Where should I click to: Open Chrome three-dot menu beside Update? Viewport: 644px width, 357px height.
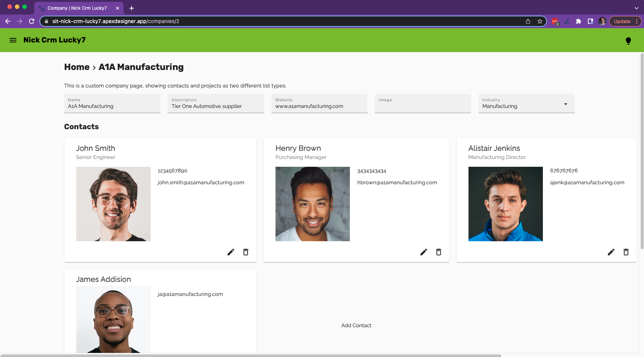pyautogui.click(x=637, y=21)
